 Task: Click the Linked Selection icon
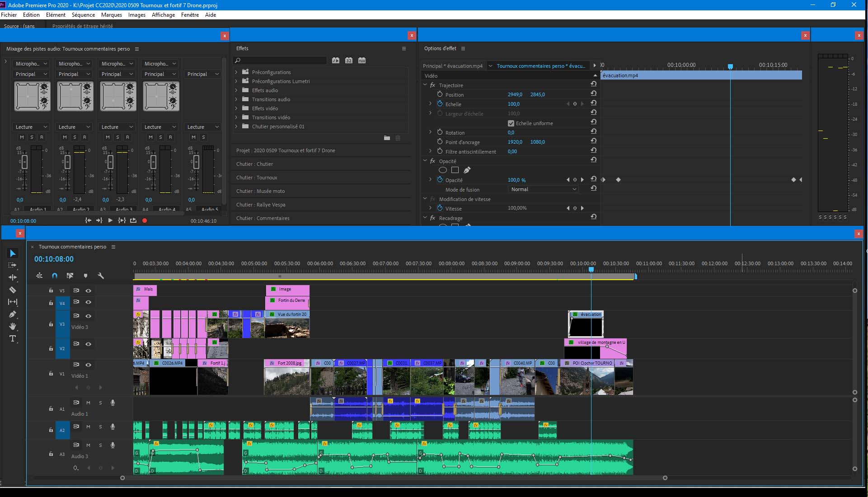coord(70,276)
